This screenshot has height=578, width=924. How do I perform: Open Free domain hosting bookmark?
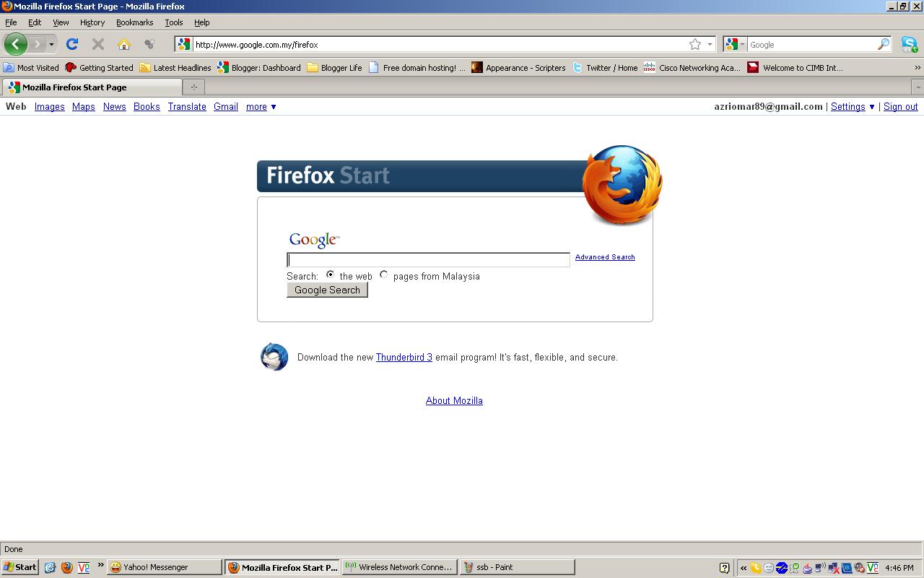[x=417, y=67]
